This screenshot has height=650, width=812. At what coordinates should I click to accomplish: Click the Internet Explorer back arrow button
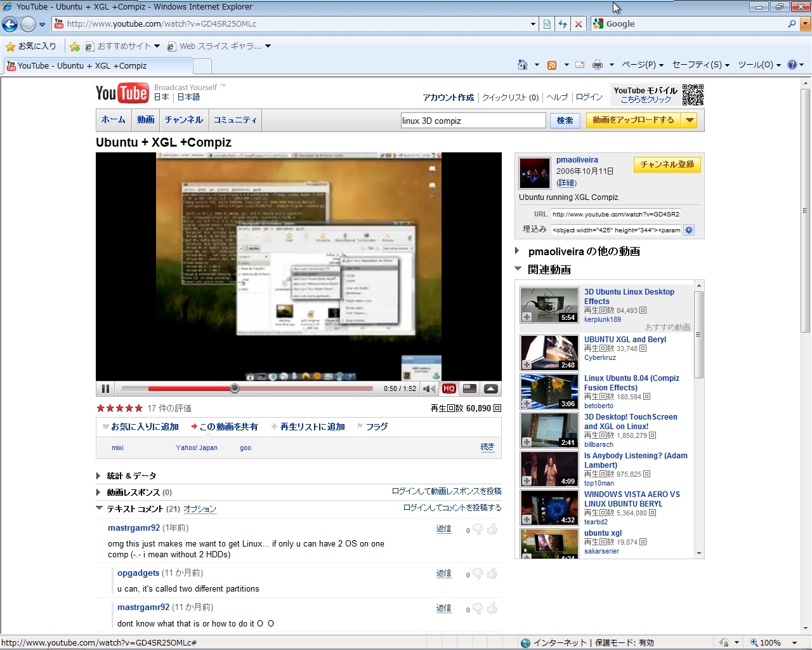10,24
